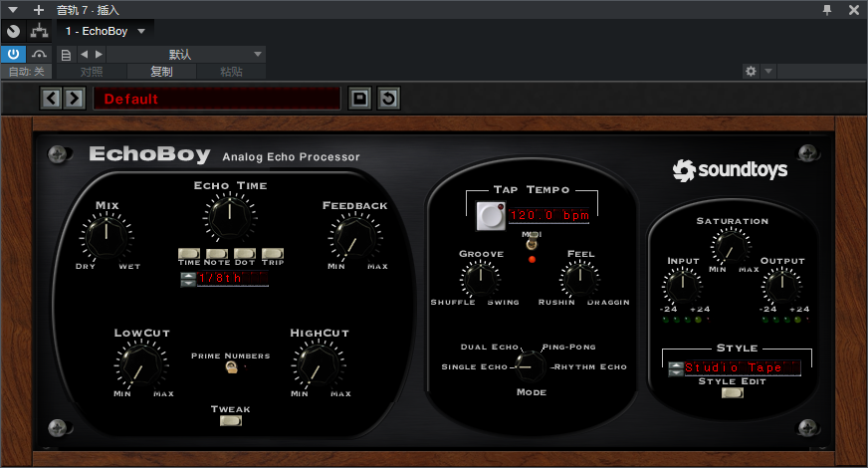Save preset with the disk icon
The width and height of the screenshot is (868, 468).
pos(359,99)
